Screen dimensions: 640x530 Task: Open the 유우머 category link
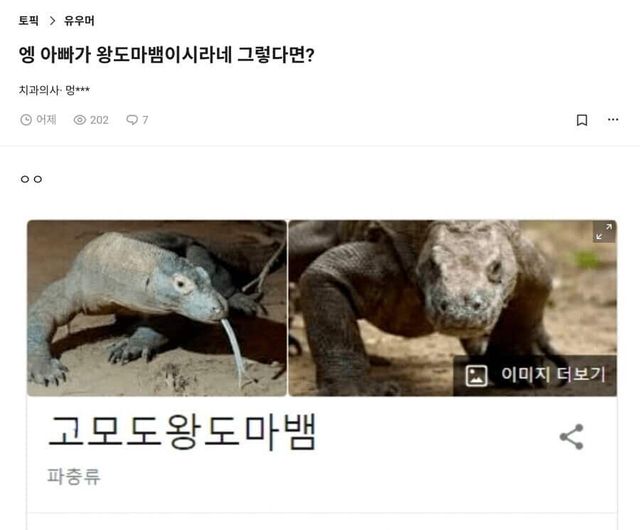click(79, 20)
